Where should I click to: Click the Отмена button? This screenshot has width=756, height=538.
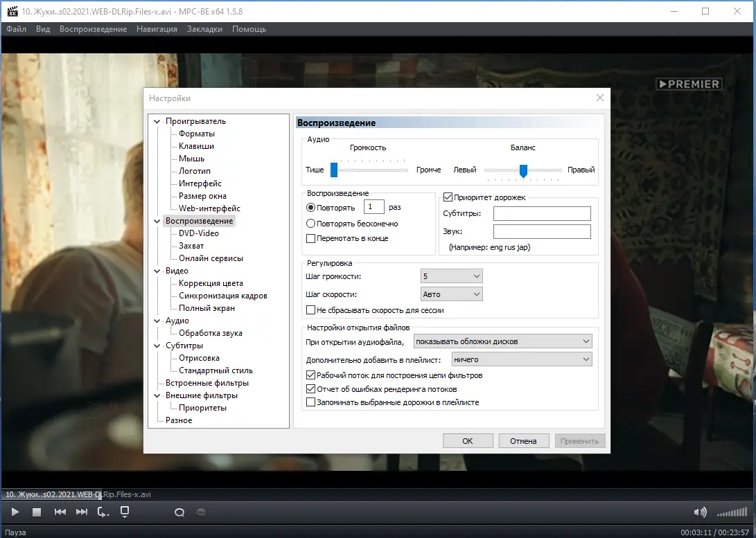[523, 440]
